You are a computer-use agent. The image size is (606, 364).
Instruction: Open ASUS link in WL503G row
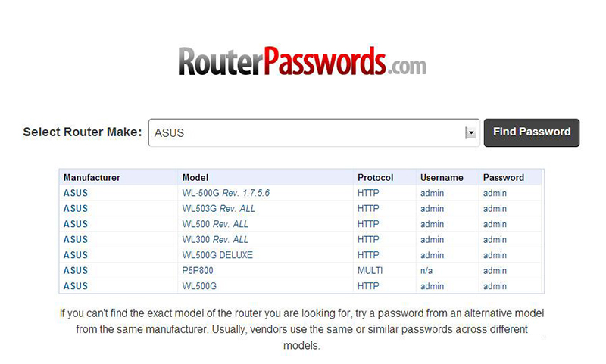[76, 209]
